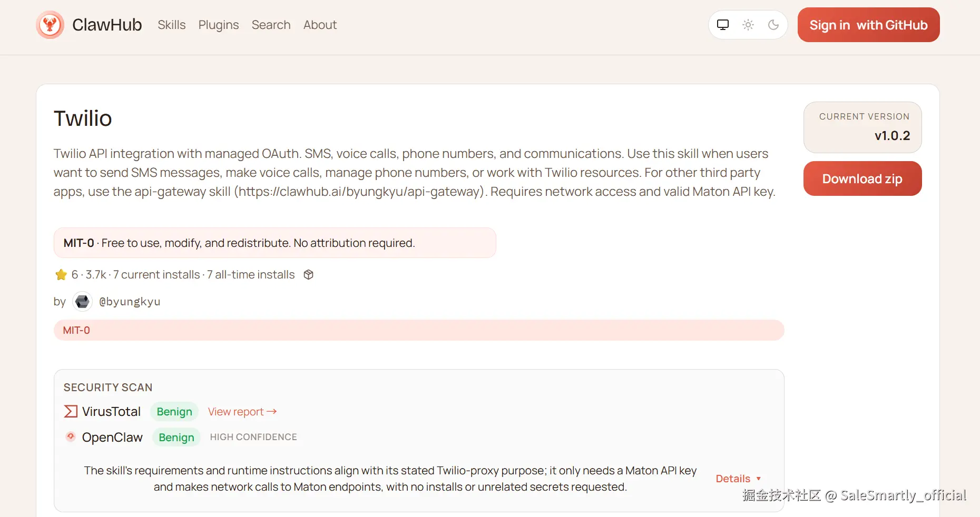Click the MIT-0 license tag bar
980x517 pixels.
(419, 330)
